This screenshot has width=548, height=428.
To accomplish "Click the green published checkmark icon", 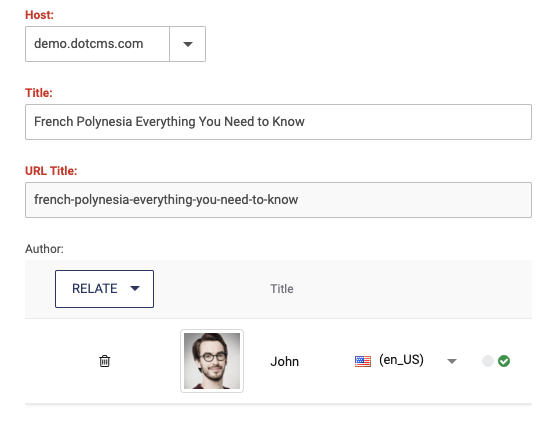I will coord(504,361).
